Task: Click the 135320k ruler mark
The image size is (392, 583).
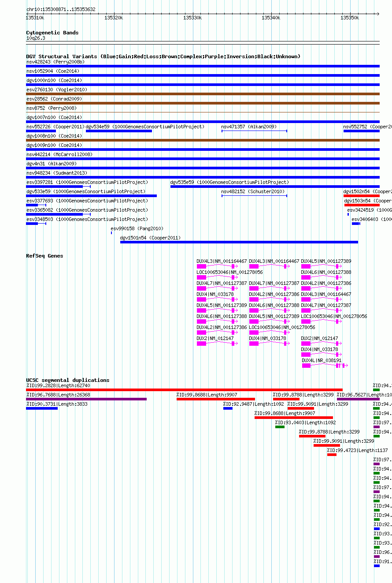Action: [114, 18]
